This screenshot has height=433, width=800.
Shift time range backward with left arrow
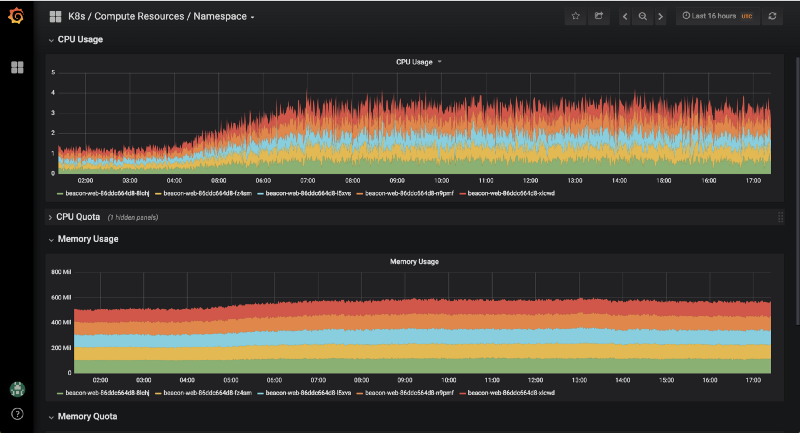pyautogui.click(x=625, y=16)
